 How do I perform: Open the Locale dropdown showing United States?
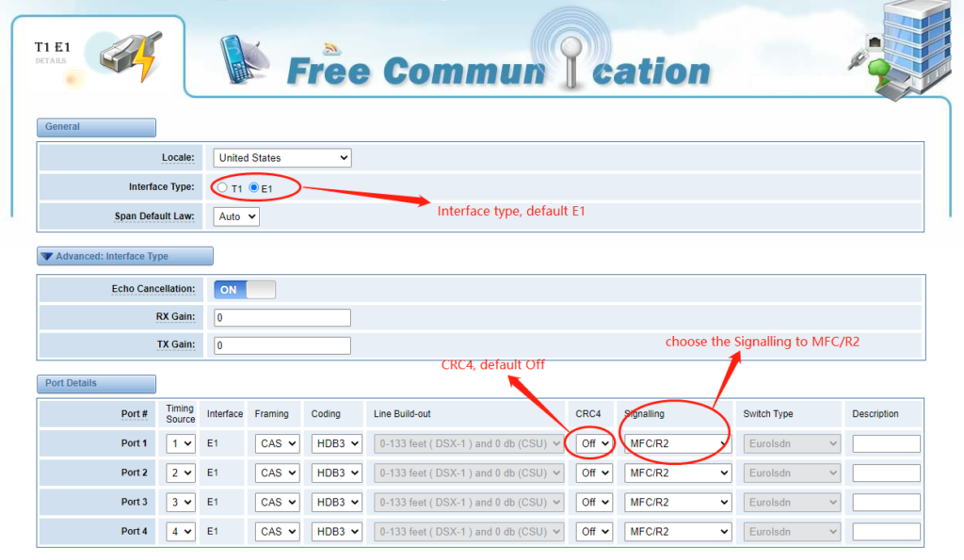[x=281, y=157]
